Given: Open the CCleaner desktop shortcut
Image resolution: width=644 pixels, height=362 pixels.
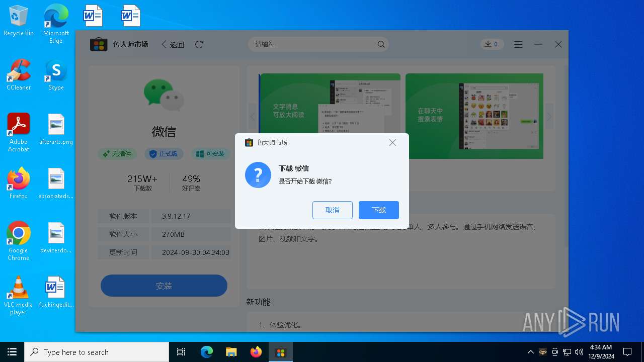Looking at the screenshot, I should pos(19,75).
